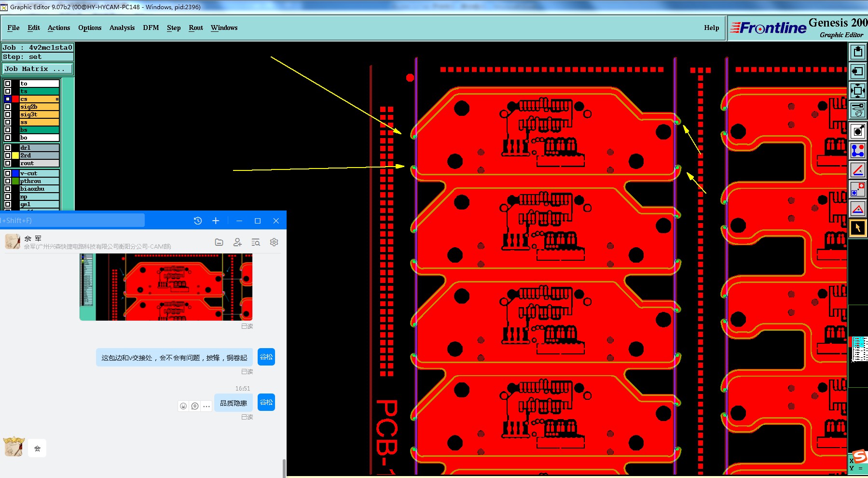Click the message starting 这包边和v交接处

pyautogui.click(x=174, y=357)
